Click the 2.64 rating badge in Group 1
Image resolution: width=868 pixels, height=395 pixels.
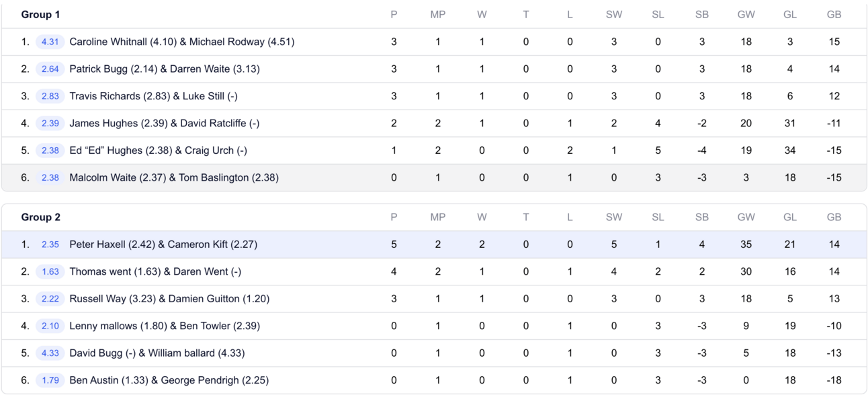[50, 69]
